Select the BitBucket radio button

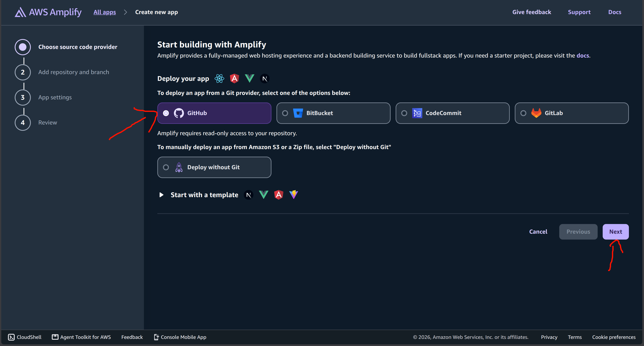coord(285,113)
